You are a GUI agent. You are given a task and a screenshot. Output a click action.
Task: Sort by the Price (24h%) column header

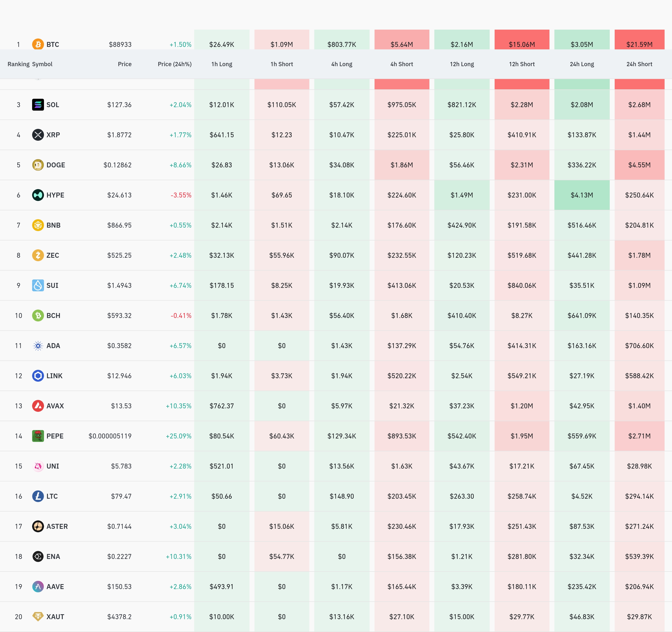pyautogui.click(x=174, y=64)
